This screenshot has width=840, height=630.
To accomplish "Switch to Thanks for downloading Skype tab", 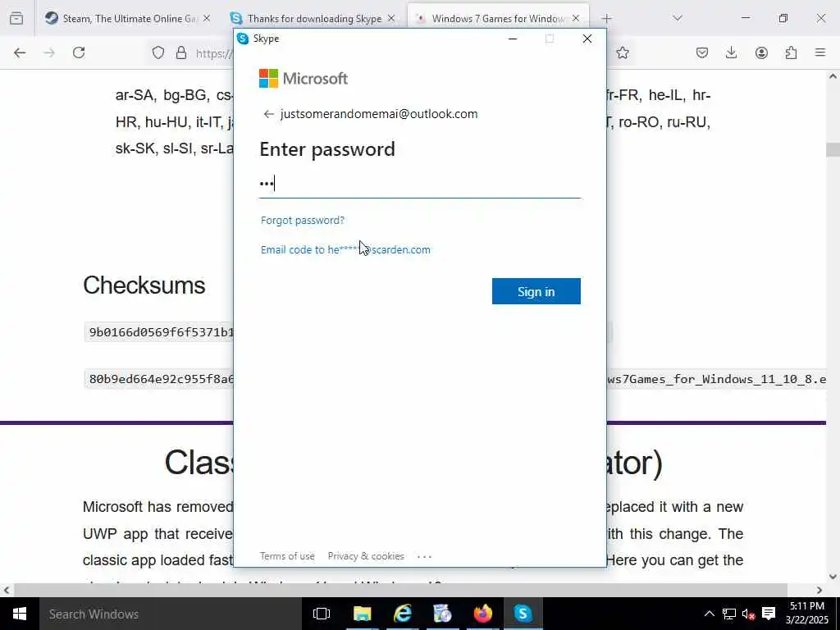I will point(314,18).
